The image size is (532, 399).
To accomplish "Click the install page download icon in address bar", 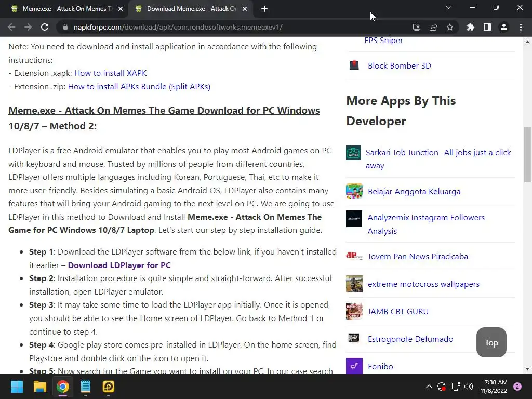I will pyautogui.click(x=416, y=27).
